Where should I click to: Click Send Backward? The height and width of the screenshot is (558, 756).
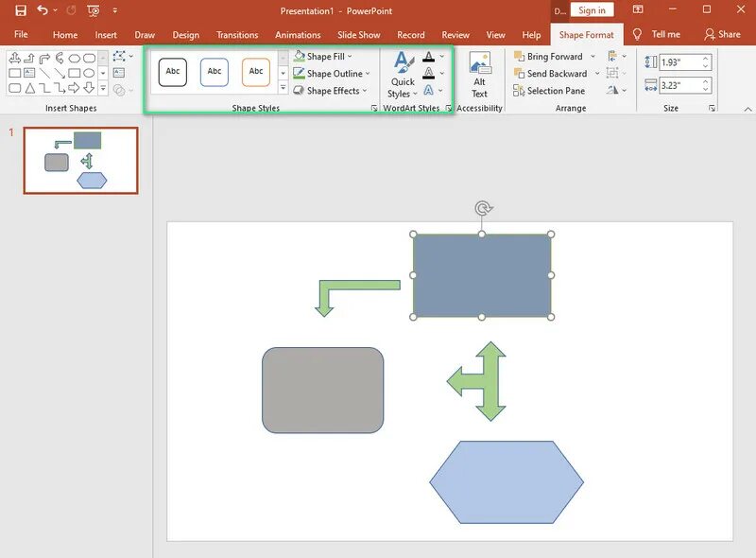pos(551,74)
